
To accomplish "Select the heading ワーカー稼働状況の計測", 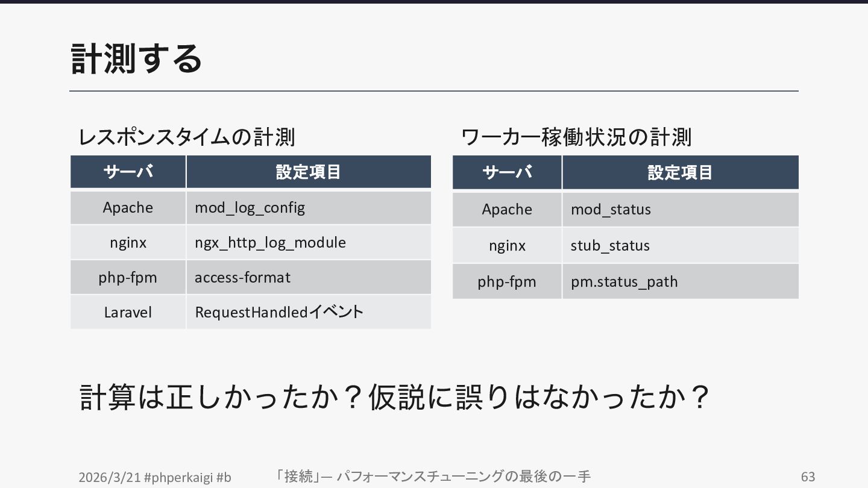I will [576, 137].
